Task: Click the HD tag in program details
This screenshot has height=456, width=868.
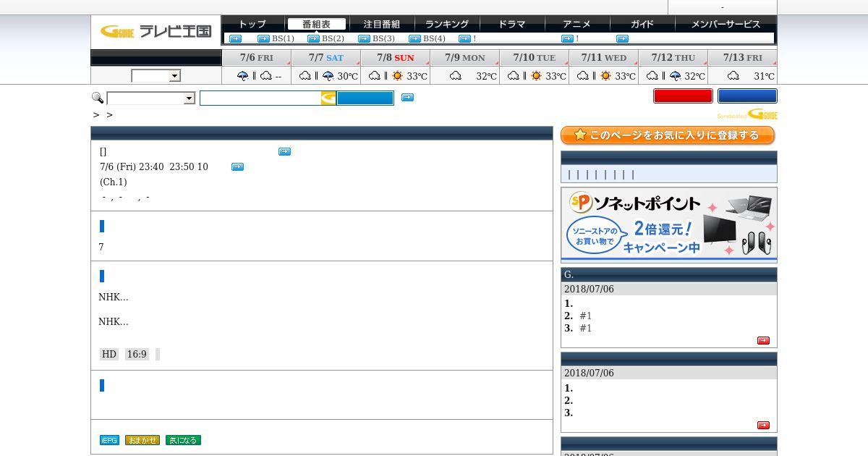Action: tap(109, 354)
